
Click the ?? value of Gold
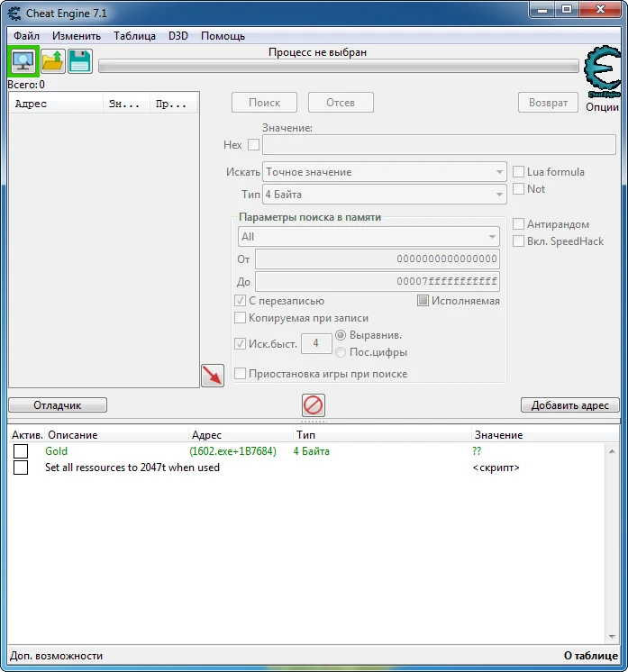tap(477, 451)
